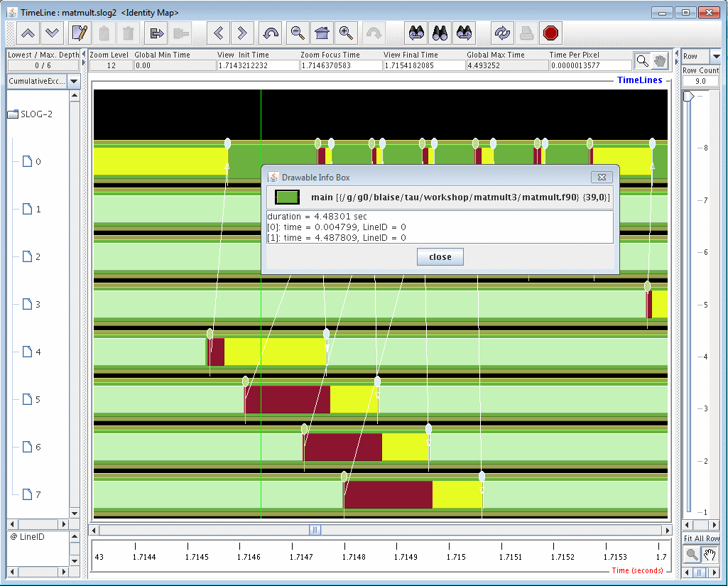Click the home zoom reset icon
This screenshot has width=728, height=586.
pyautogui.click(x=322, y=33)
